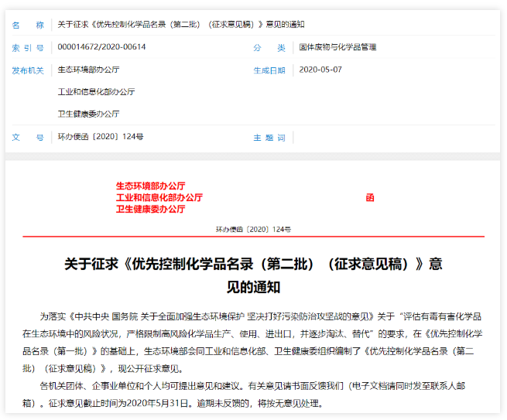
Task: Click the 文号 field label
Action: pos(28,137)
